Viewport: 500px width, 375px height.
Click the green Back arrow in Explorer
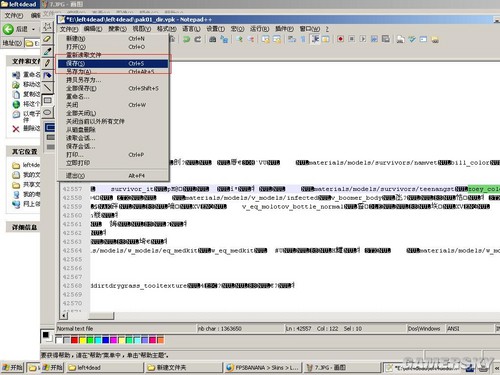[8, 29]
